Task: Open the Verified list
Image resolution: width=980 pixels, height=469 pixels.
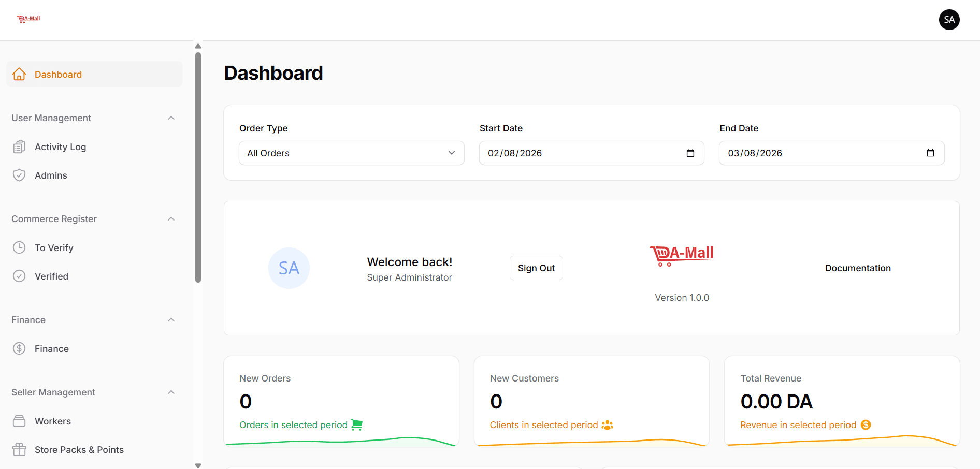Action: coord(94,276)
